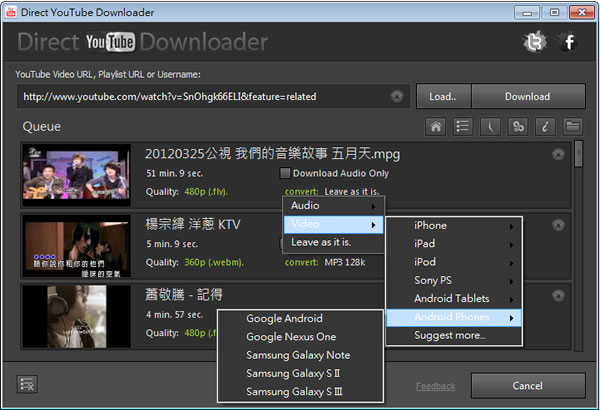
Task: Click the info "i" icon
Action: pyautogui.click(x=545, y=126)
